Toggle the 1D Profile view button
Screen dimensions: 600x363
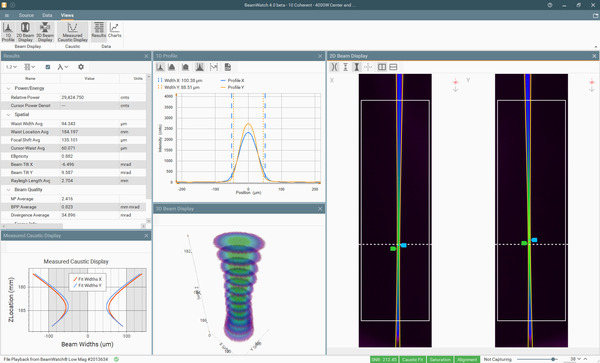pyautogui.click(x=8, y=32)
